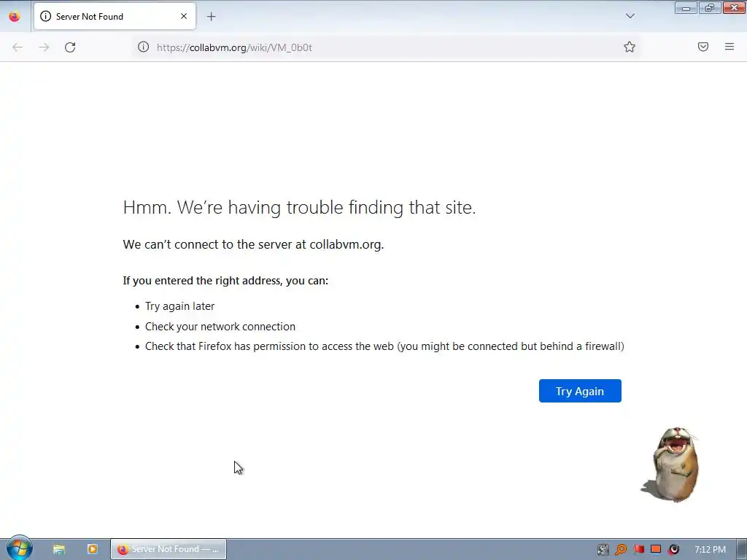The image size is (747, 560).
Task: Select the Server Not Found tab
Action: [115, 16]
